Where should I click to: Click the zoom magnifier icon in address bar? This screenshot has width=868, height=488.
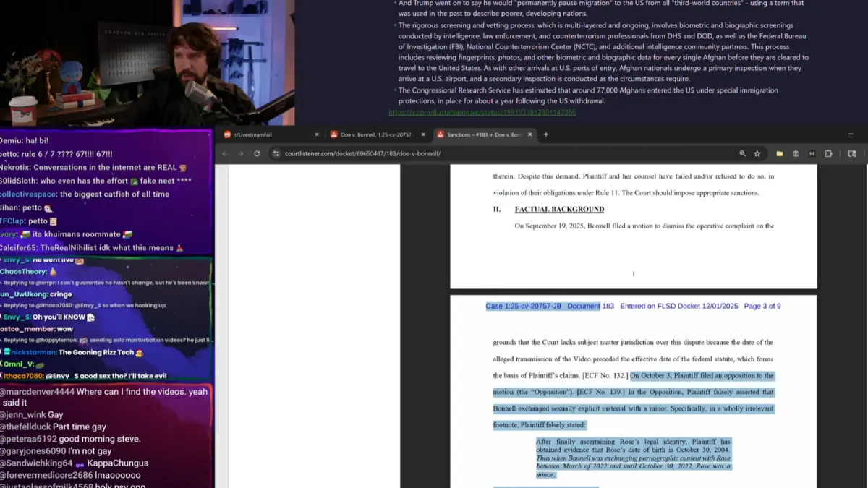pyautogui.click(x=743, y=153)
